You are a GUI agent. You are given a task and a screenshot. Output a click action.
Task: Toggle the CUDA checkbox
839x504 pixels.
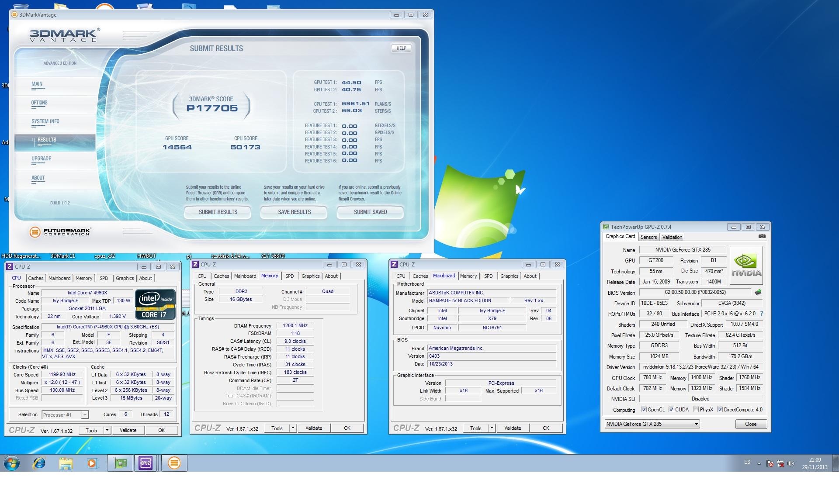(x=671, y=410)
